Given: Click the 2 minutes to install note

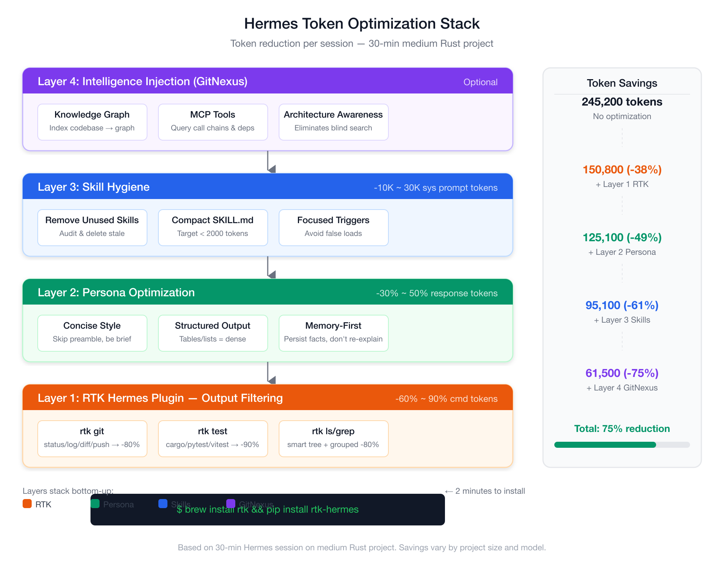Looking at the screenshot, I should [x=485, y=491].
